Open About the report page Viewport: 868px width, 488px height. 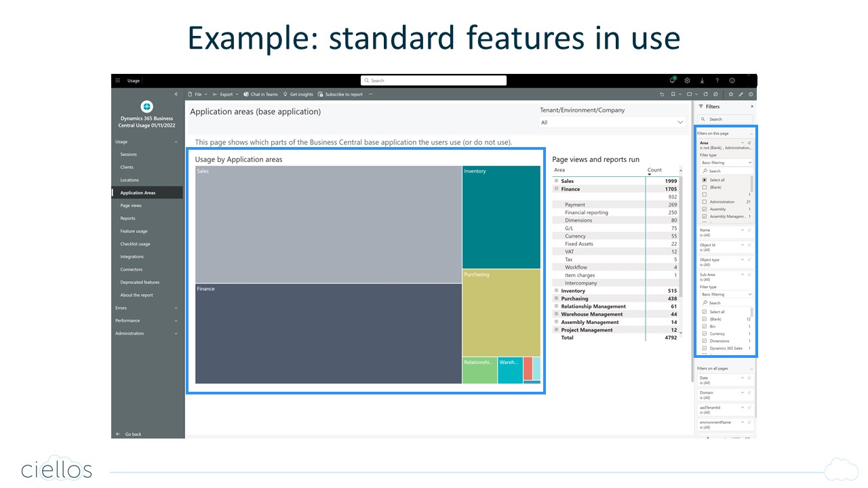[x=136, y=295]
